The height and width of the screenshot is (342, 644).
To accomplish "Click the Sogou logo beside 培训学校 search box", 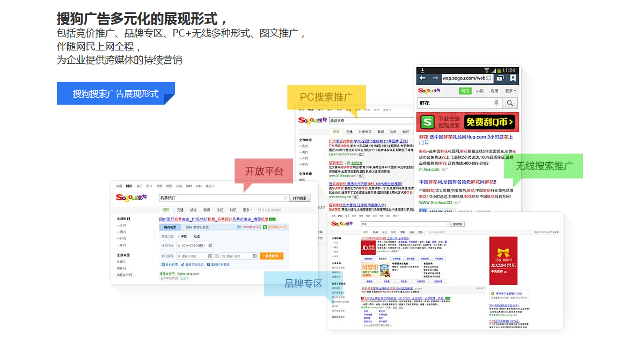I will tap(312, 121).
